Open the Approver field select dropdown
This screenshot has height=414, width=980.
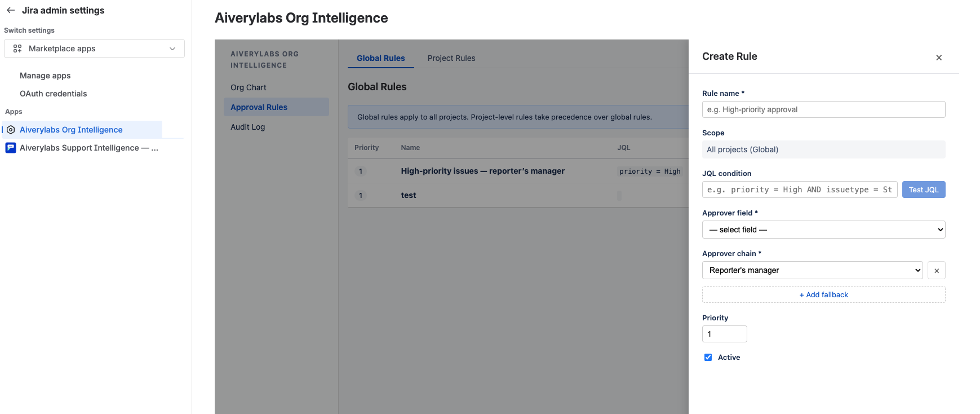823,230
